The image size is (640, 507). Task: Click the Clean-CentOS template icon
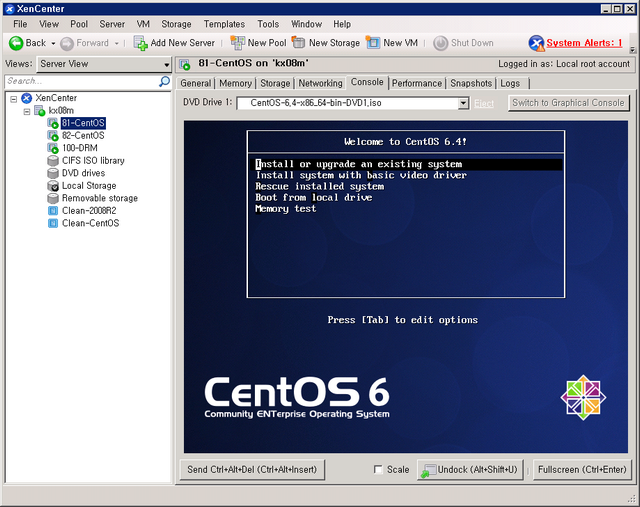[x=53, y=223]
